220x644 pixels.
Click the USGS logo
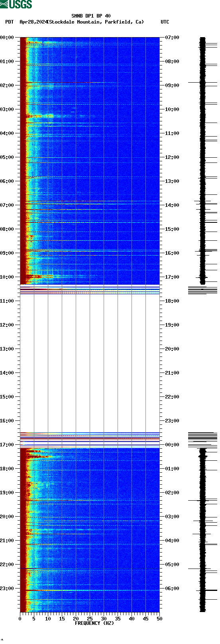[x=16, y=4]
